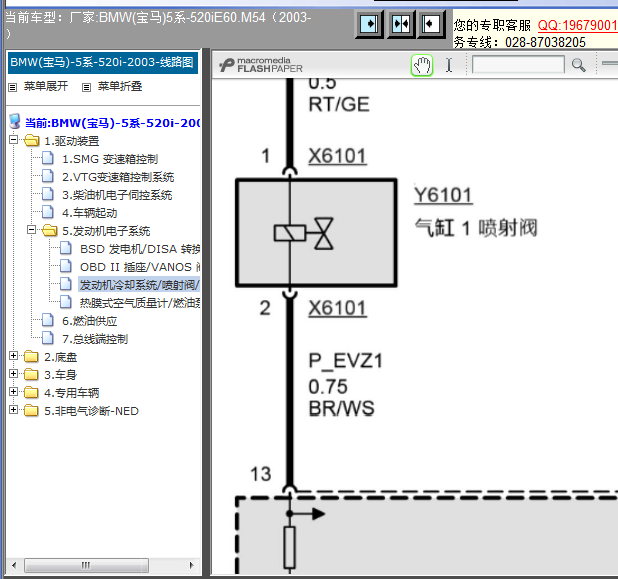Click the 当前:BMW(宝马)-5系-520i root node
The image size is (618, 579).
click(x=112, y=123)
